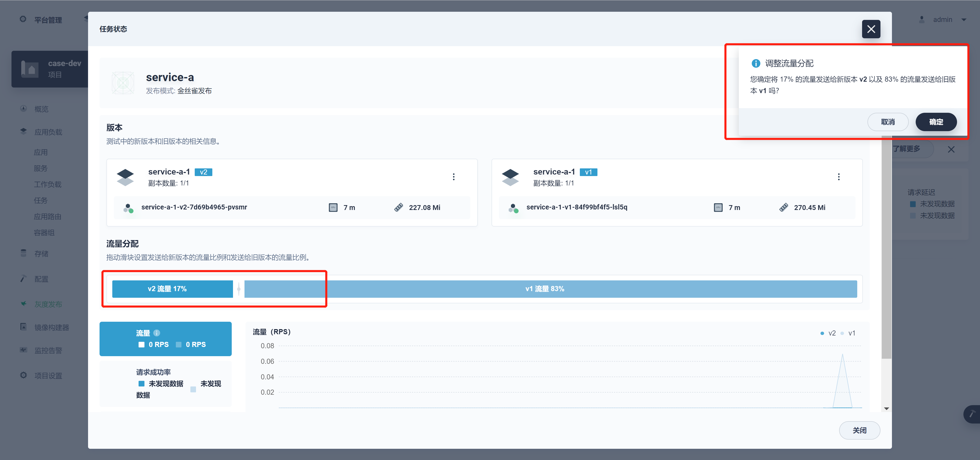Select the 请求成功率 metric tab
980x460 pixels.
(165, 383)
